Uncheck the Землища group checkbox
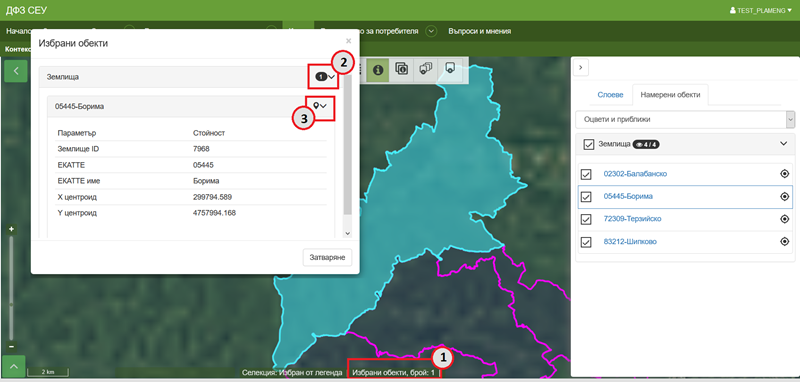 pyautogui.click(x=589, y=144)
